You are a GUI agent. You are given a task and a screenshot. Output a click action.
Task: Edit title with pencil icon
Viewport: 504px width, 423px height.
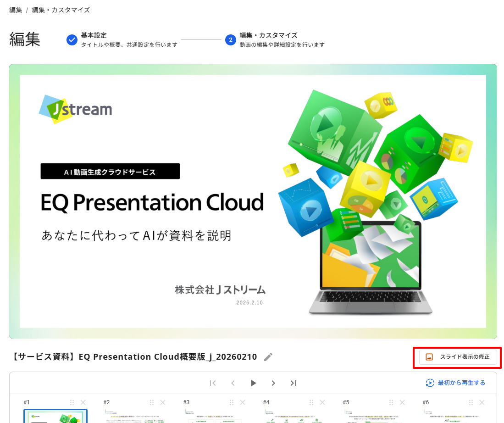(268, 357)
